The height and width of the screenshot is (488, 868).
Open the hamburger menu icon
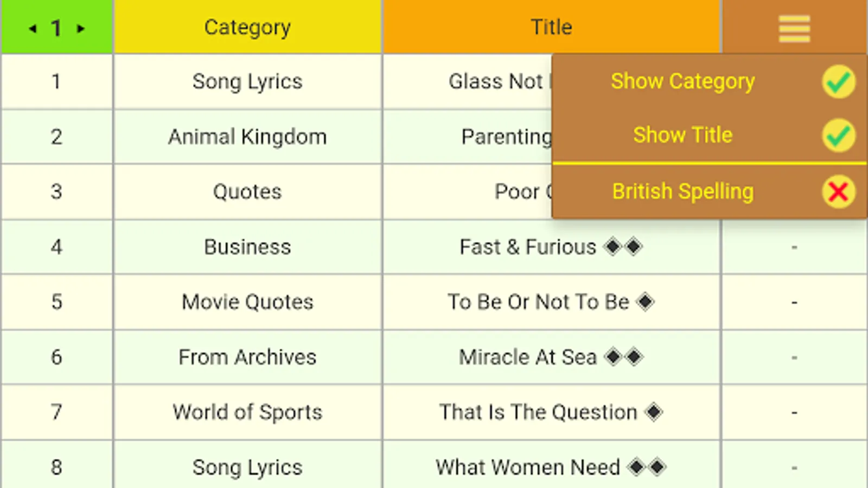point(794,28)
